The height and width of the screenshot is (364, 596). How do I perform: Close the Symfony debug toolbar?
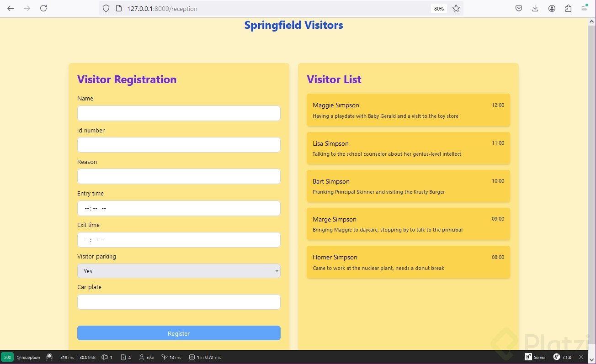[581, 357]
